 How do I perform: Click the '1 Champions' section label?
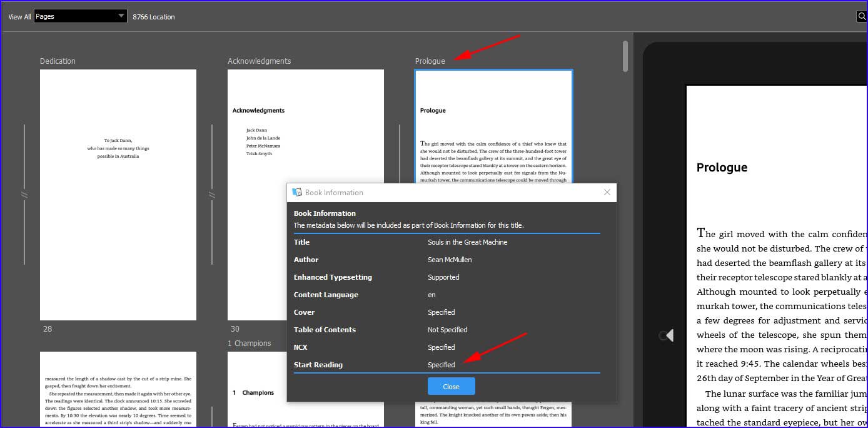(250, 343)
